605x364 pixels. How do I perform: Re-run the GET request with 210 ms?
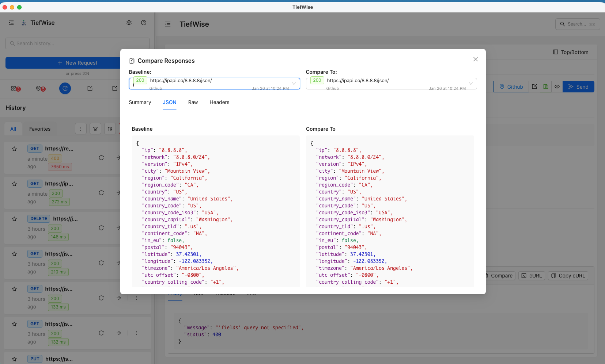(101, 263)
